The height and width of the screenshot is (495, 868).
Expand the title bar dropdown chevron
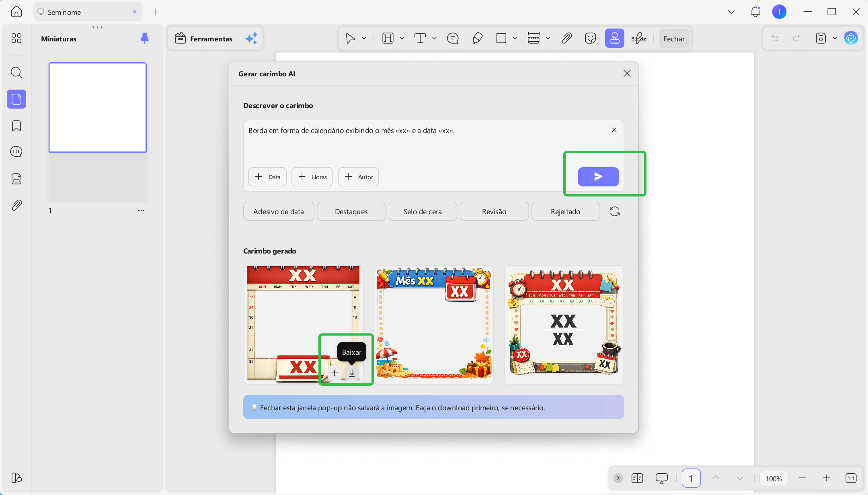point(731,12)
